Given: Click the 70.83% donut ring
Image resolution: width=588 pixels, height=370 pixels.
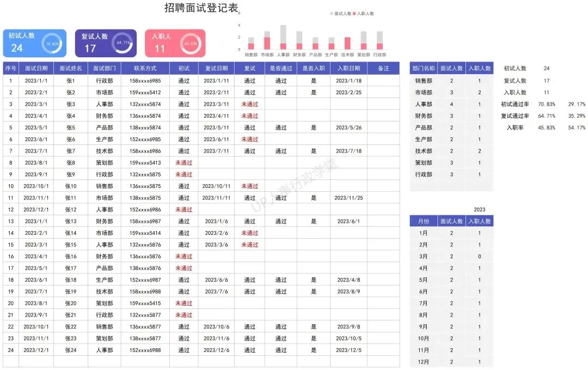Looking at the screenshot, I should [52, 44].
